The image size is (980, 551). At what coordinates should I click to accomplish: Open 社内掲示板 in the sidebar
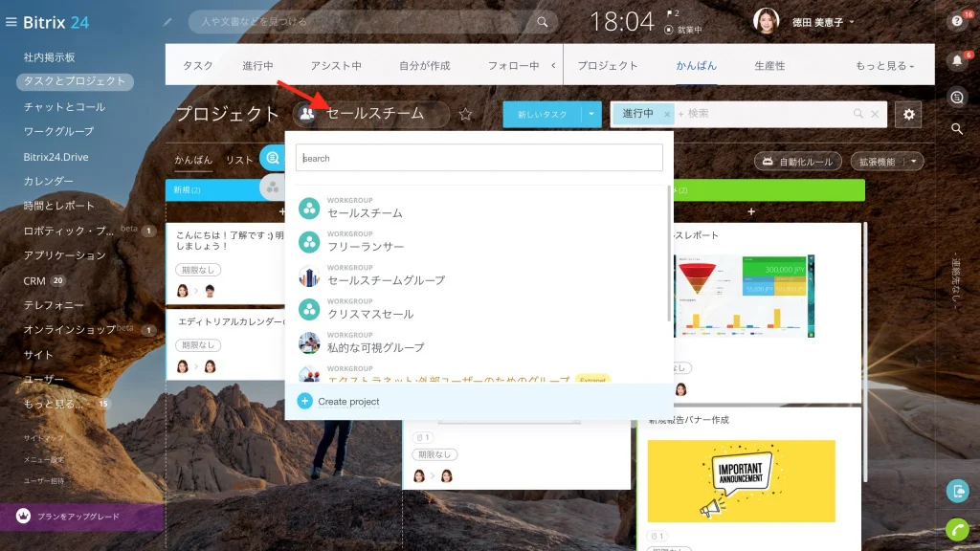click(50, 57)
